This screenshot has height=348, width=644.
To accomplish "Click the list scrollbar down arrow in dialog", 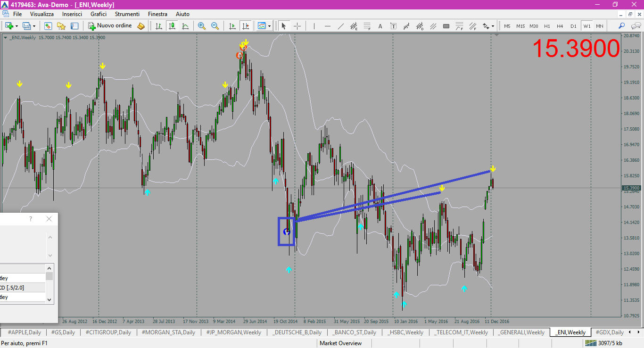I will (50, 299).
